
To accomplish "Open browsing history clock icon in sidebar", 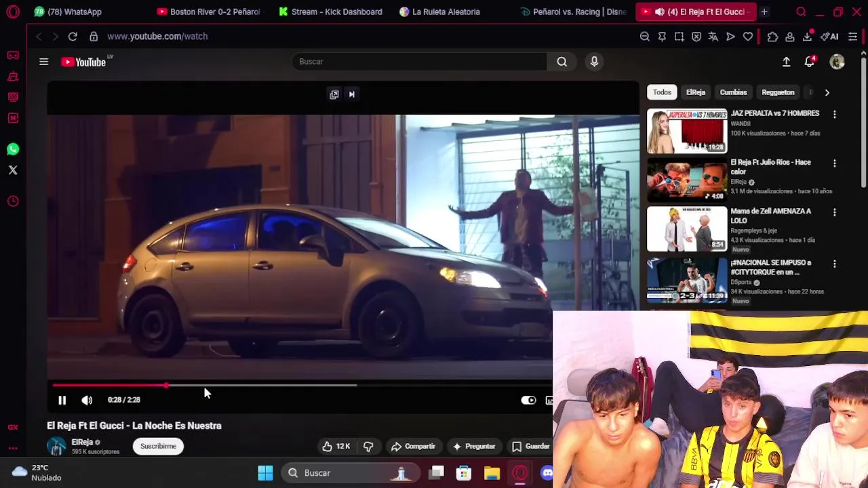I will pos(13,201).
